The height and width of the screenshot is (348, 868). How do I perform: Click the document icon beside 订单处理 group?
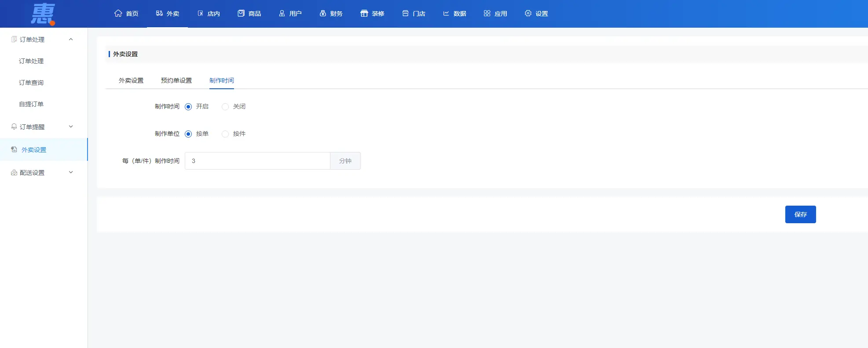click(14, 39)
